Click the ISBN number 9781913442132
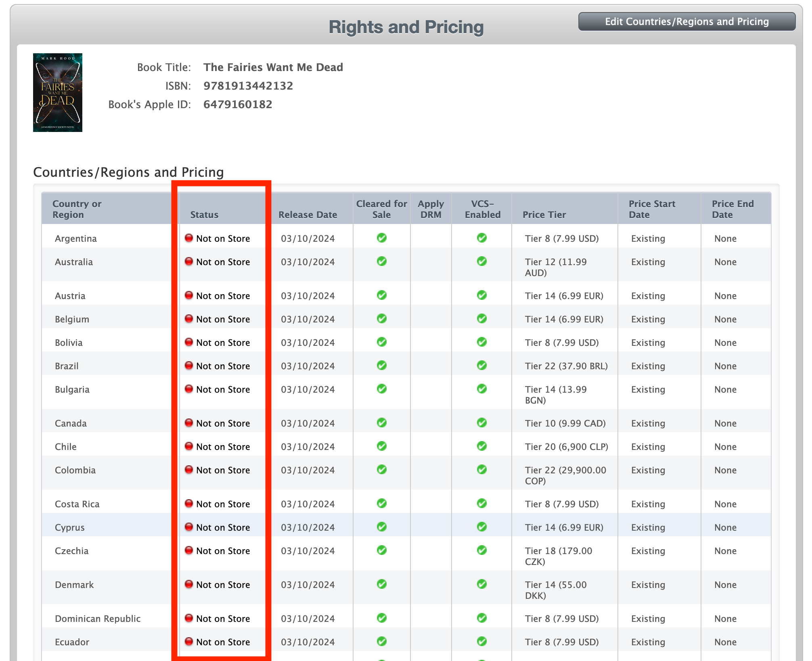 (x=248, y=86)
